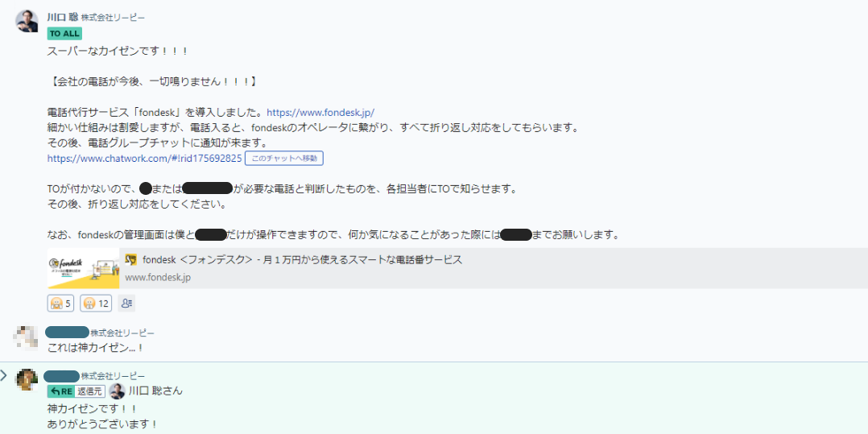Click 川口 聡's profile avatar at top

point(27,21)
